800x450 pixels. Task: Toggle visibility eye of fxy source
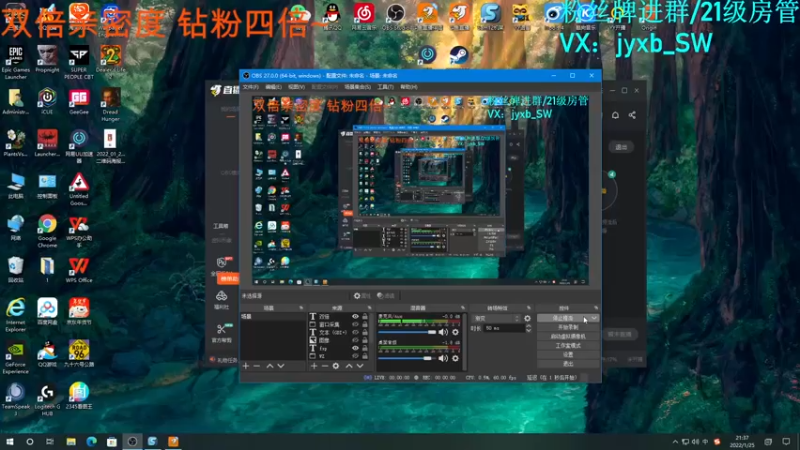(355, 348)
